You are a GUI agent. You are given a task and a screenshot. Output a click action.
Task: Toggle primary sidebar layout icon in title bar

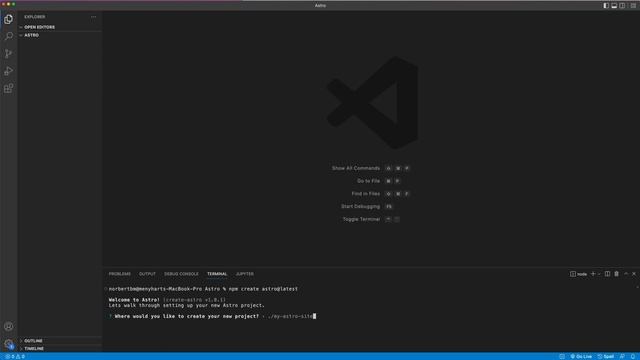(x=606, y=5)
